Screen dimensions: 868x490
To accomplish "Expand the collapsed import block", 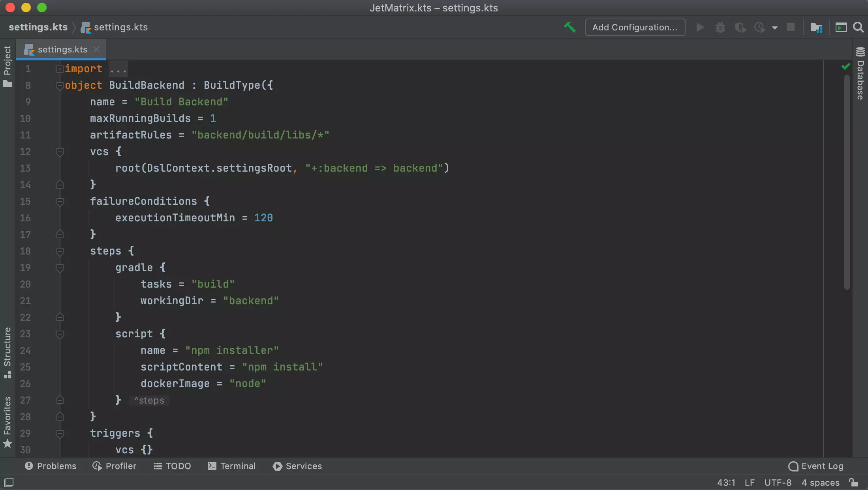I will click(x=60, y=69).
